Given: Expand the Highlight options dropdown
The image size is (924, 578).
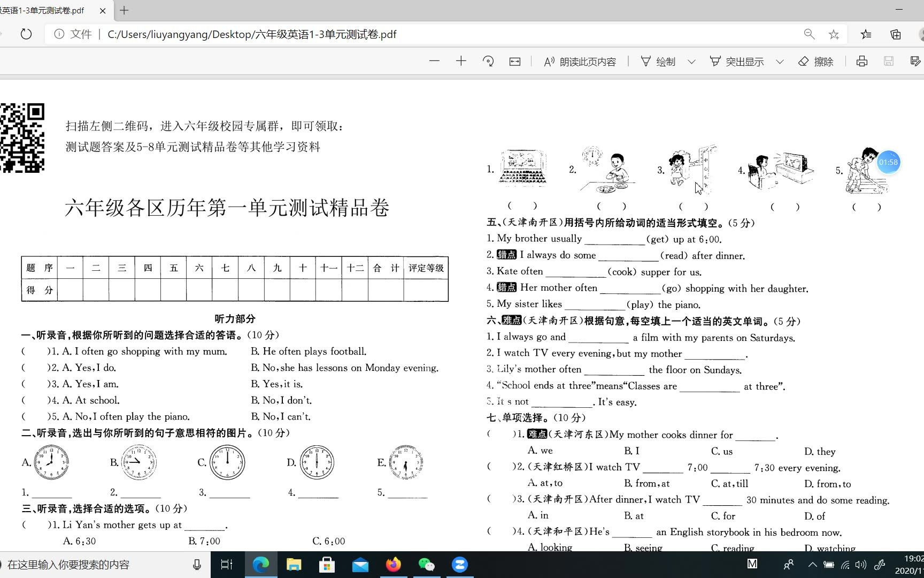Looking at the screenshot, I should click(x=780, y=62).
